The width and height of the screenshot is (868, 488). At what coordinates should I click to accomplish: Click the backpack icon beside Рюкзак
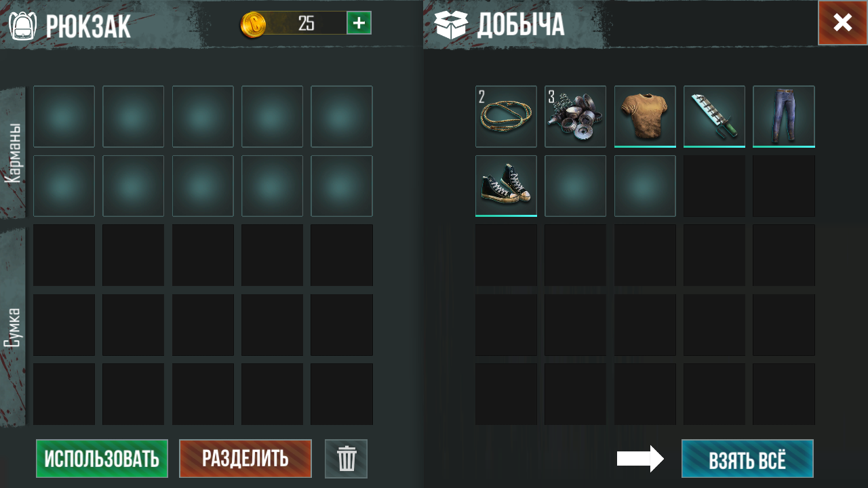tap(23, 26)
